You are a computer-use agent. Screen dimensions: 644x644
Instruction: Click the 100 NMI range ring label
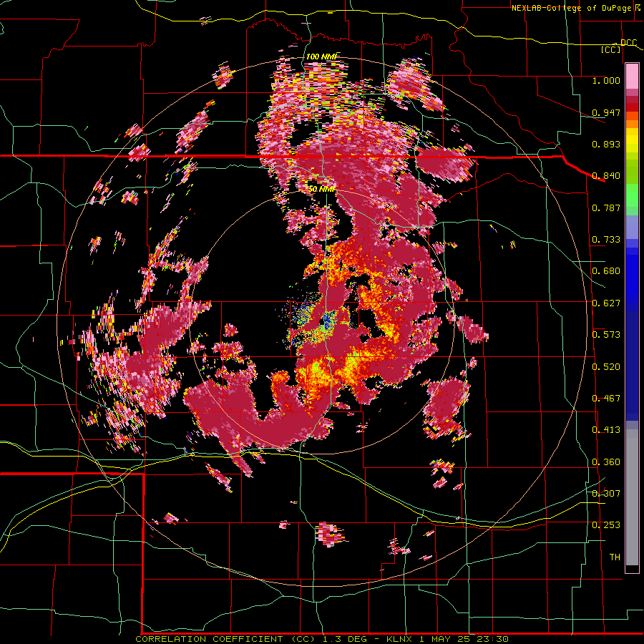pyautogui.click(x=321, y=57)
